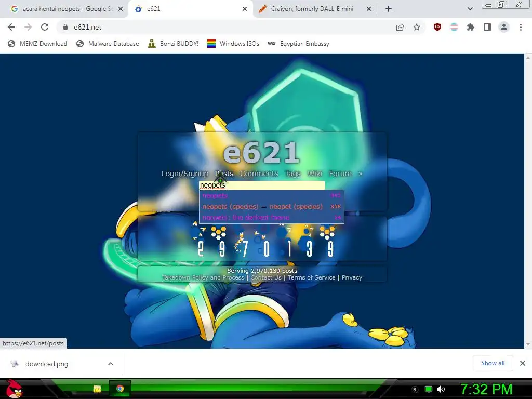
Task: Bookmark this page with the star icon
Action: coord(417,28)
